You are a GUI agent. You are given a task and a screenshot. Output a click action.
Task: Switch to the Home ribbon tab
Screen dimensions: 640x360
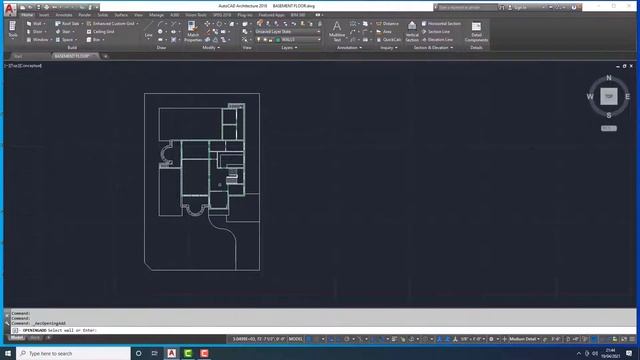(27, 15)
